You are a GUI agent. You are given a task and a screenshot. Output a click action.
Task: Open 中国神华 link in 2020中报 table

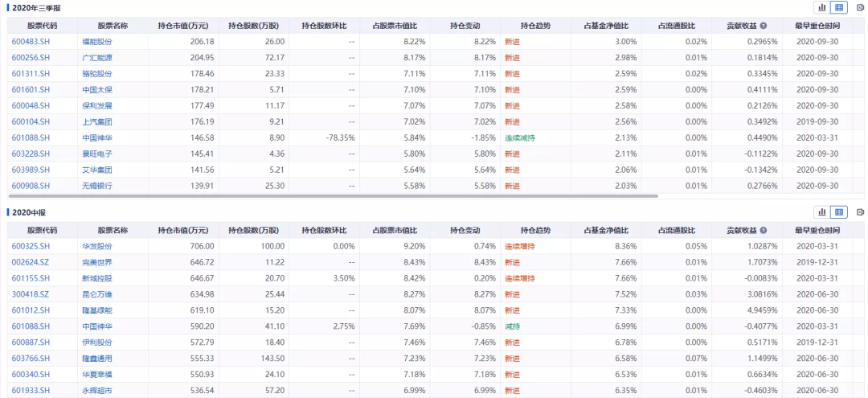[97, 326]
